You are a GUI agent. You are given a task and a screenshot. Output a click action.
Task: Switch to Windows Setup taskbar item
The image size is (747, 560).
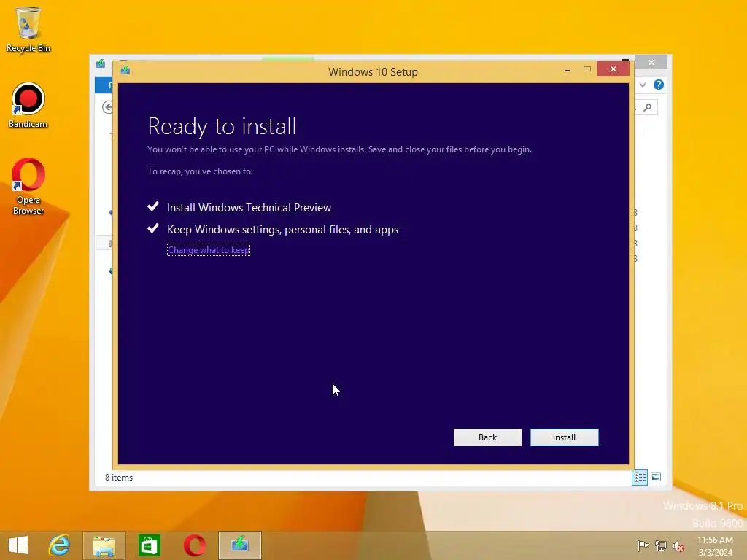point(239,545)
